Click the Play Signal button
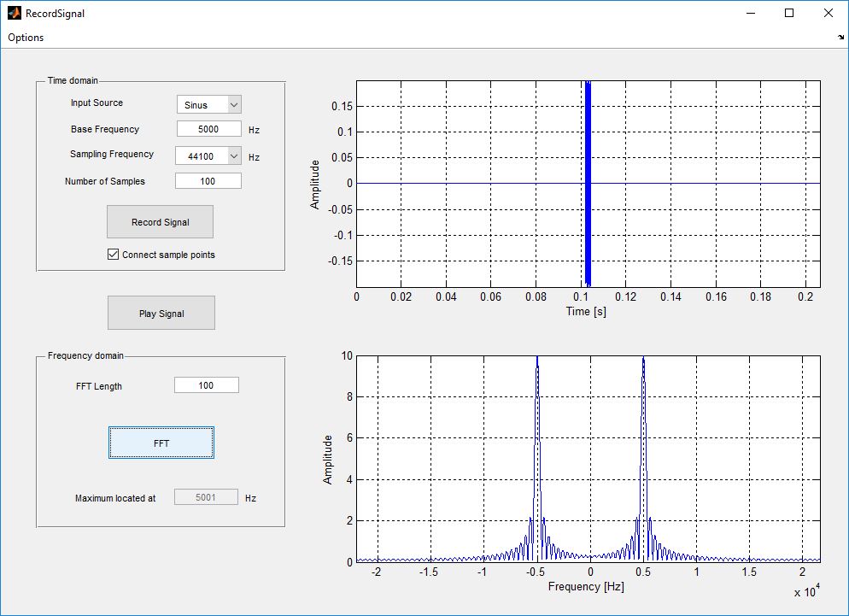The height and width of the screenshot is (616, 849). click(x=161, y=314)
